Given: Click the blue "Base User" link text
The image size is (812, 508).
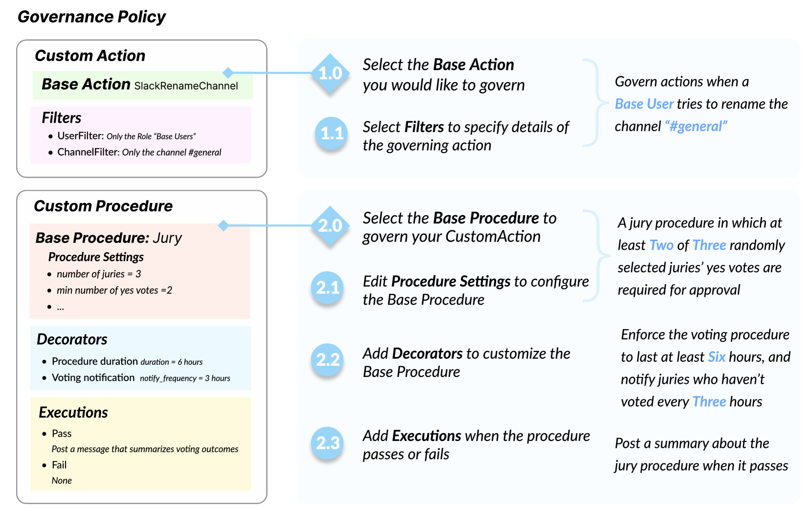Looking at the screenshot, I should [x=644, y=104].
